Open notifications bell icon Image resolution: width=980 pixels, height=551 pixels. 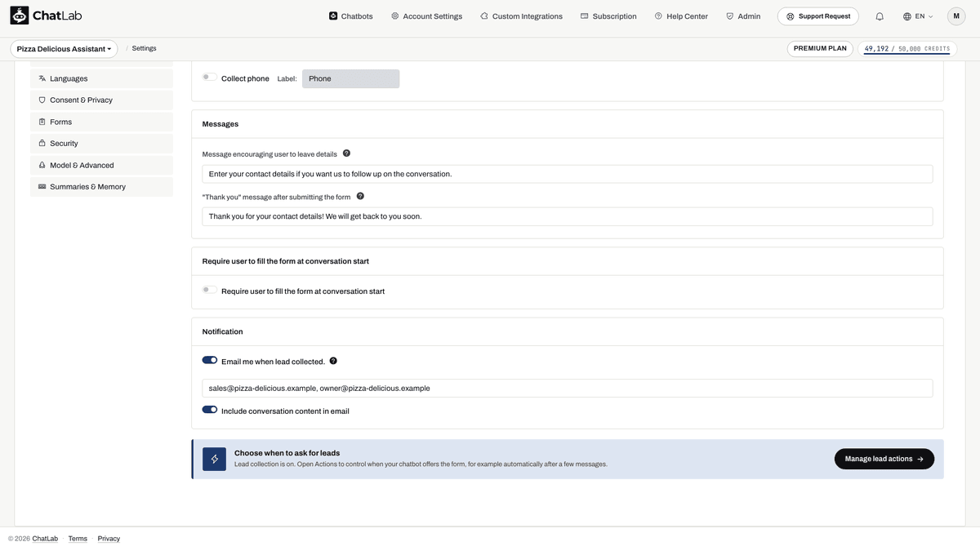tap(880, 16)
